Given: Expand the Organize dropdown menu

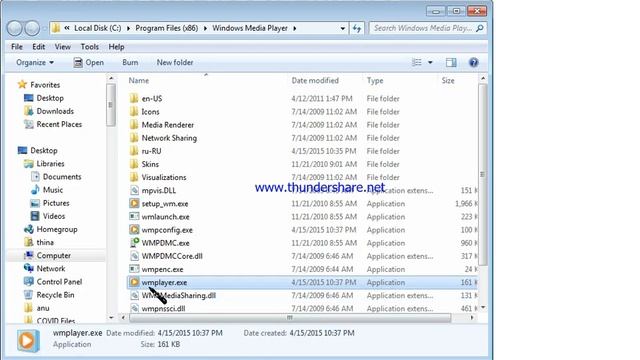Looking at the screenshot, I should [35, 62].
